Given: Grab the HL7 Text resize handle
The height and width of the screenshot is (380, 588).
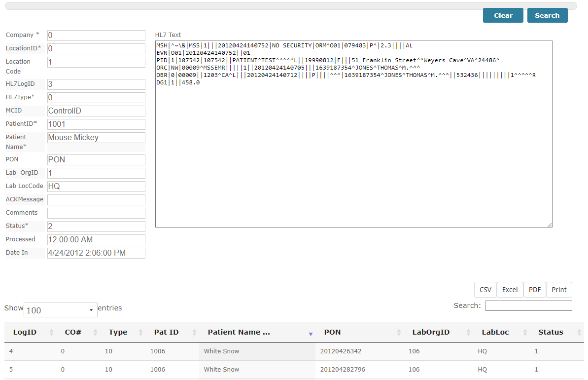Looking at the screenshot, I should click(550, 225).
